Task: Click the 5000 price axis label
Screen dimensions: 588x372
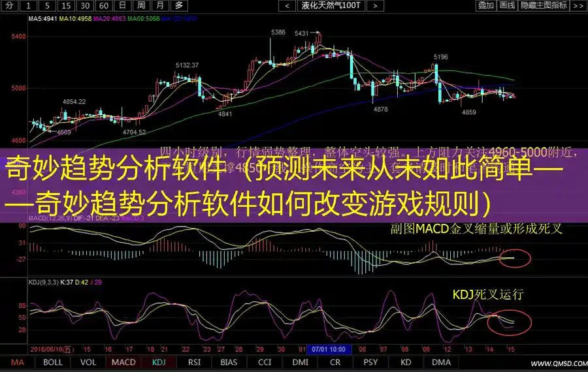Action: click(19, 88)
